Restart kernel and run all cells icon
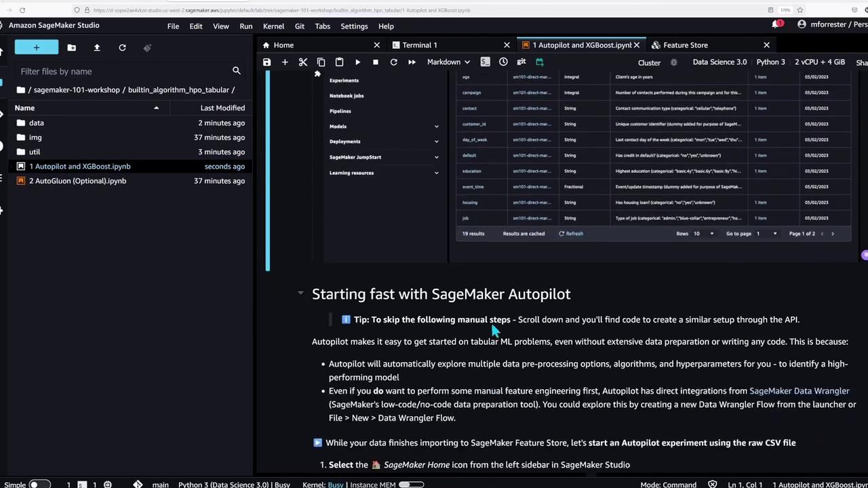This screenshot has height=488, width=868. 412,62
